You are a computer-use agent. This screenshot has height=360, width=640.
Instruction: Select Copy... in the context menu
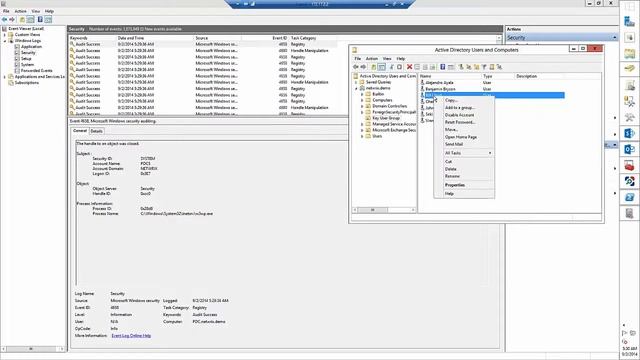pos(451,100)
